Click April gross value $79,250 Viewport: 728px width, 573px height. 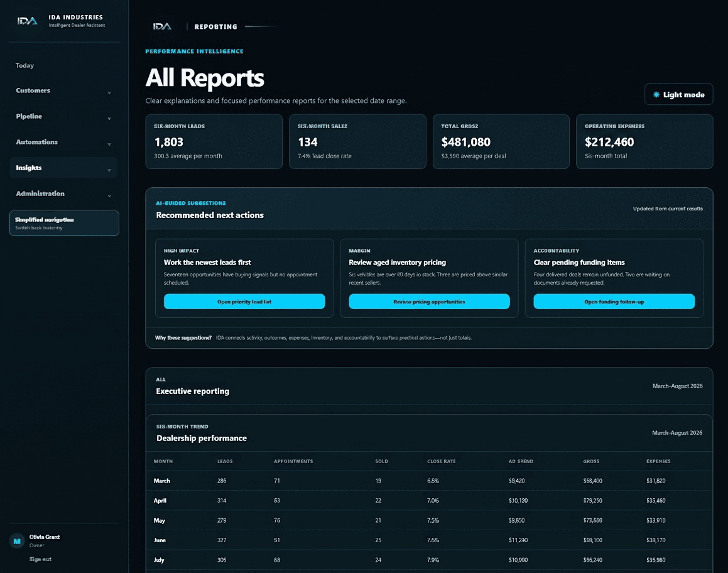tap(592, 501)
